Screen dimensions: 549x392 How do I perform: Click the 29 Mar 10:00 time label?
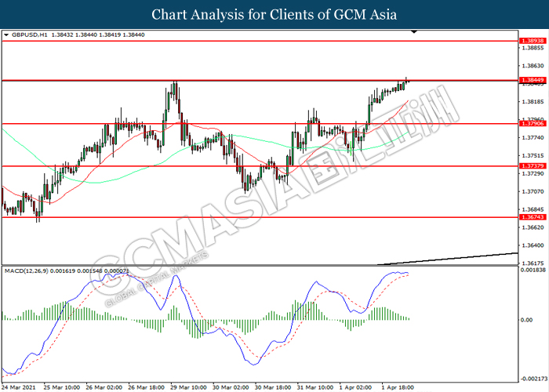(x=188, y=387)
